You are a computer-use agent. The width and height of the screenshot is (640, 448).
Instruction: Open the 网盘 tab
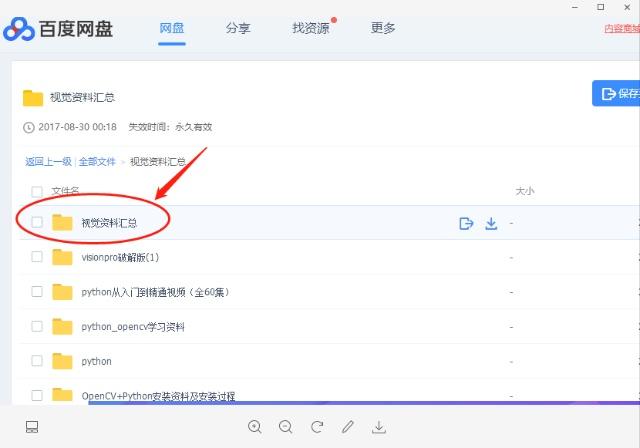(172, 28)
